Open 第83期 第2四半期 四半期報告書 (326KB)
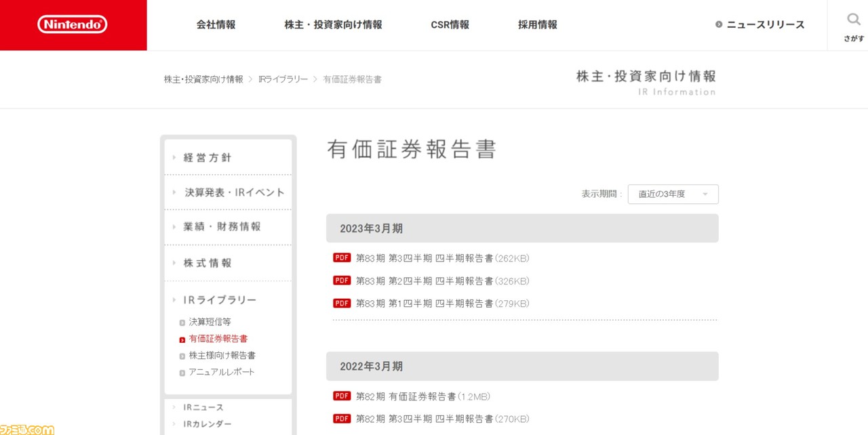 442,281
